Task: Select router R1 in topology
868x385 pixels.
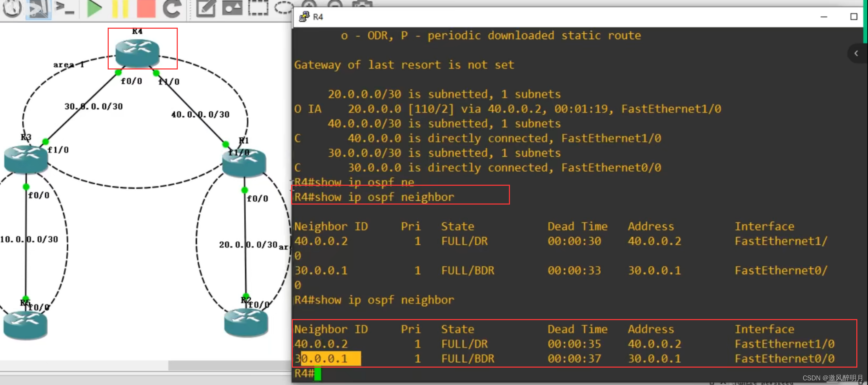Action: click(x=244, y=163)
